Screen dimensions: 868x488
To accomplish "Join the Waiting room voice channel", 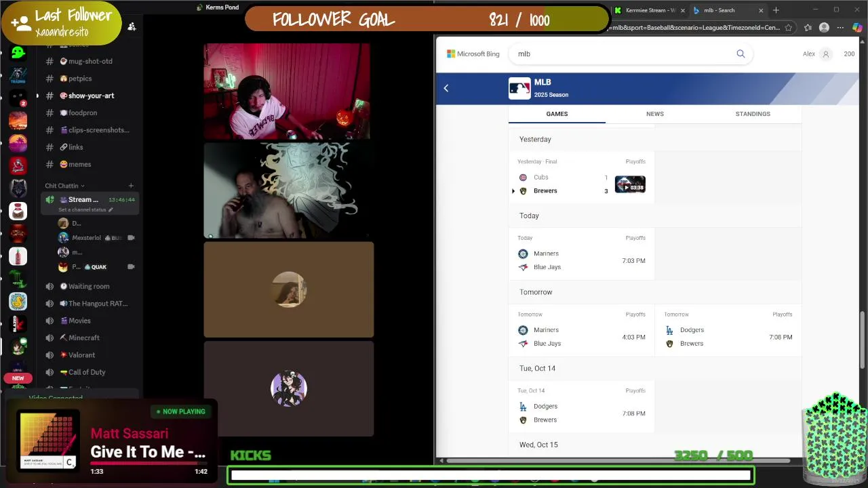I will pyautogui.click(x=91, y=286).
